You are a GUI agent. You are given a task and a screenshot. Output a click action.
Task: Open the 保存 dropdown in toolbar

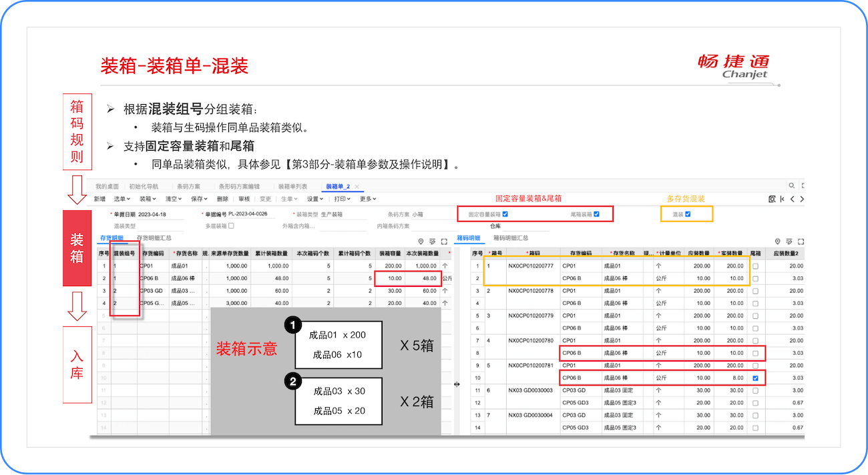199,199
